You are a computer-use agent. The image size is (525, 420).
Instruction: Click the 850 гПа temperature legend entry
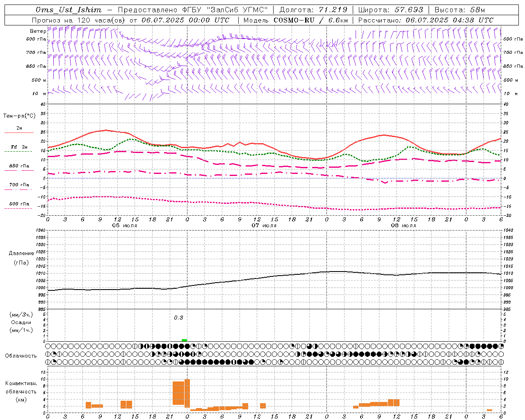pos(18,167)
